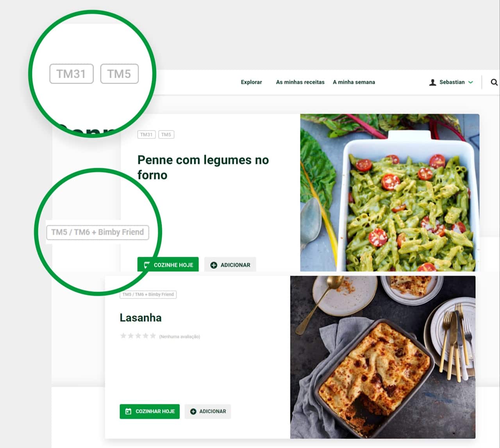Image resolution: width=500 pixels, height=448 pixels.
Task: View the lasagna dish photo
Action: [383, 357]
